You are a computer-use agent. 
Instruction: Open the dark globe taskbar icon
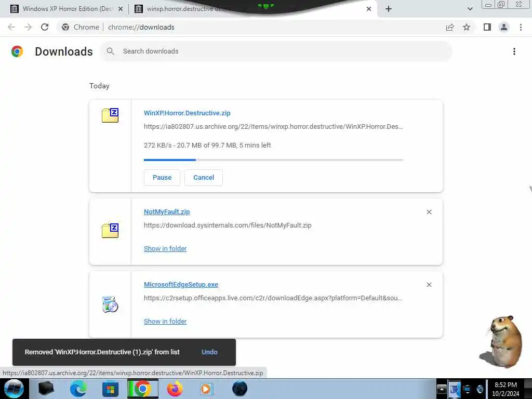coord(240,389)
